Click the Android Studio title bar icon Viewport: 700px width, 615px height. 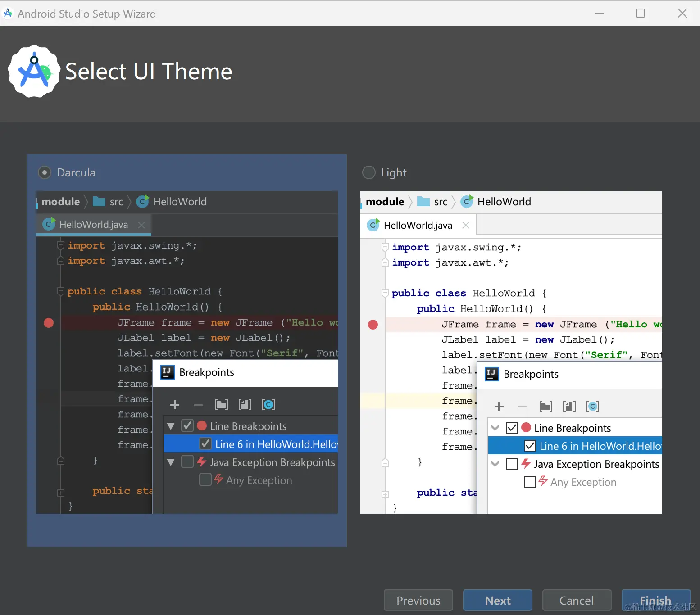point(8,14)
